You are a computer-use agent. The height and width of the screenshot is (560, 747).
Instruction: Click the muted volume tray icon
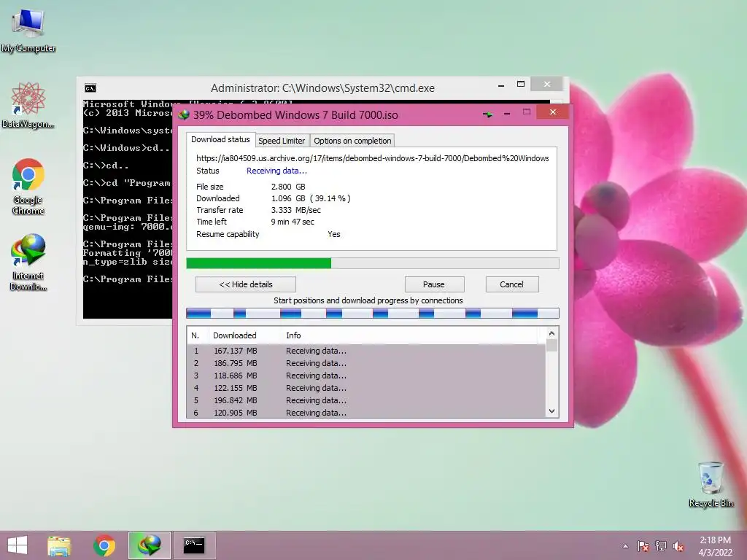(678, 546)
